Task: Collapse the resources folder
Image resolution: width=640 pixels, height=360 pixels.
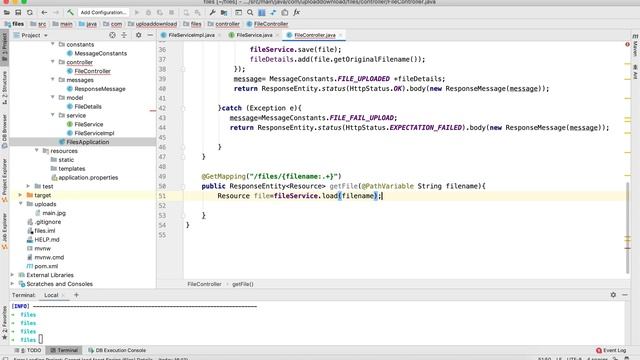Action: point(37,151)
